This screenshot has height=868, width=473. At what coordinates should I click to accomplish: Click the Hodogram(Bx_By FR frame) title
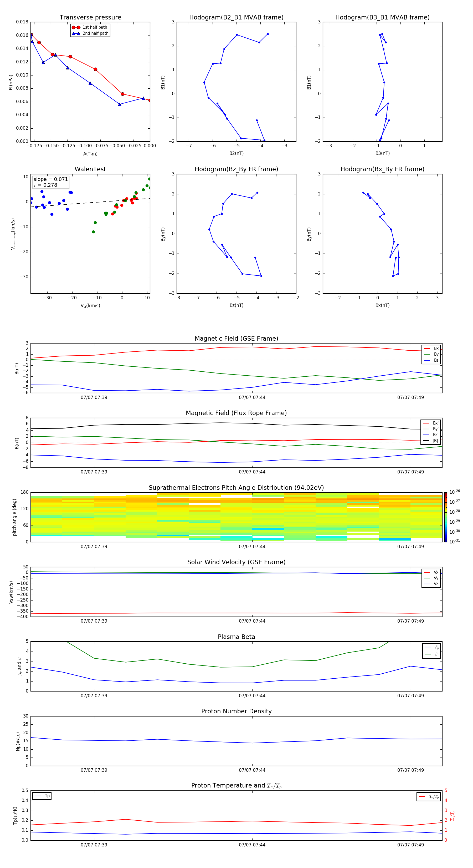coord(382,169)
